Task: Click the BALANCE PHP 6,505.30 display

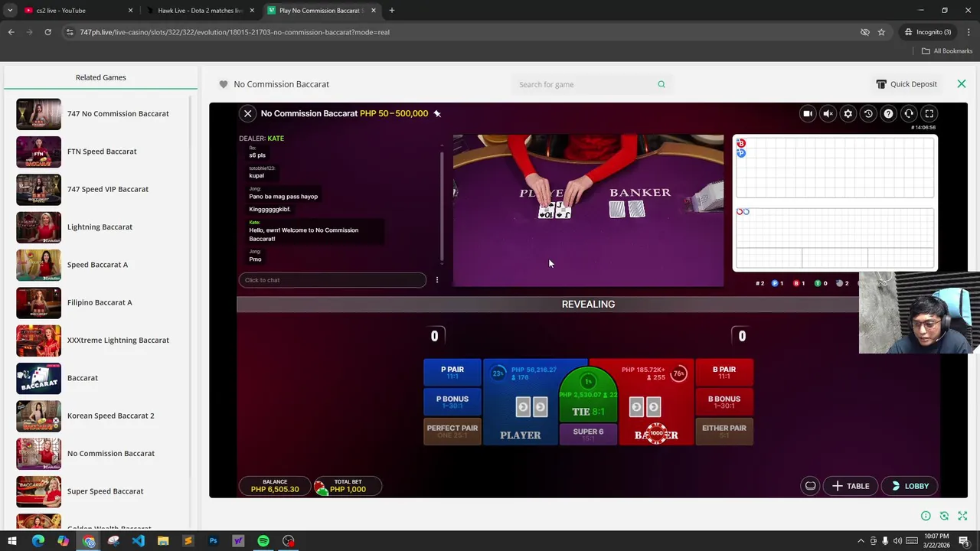Action: [275, 486]
